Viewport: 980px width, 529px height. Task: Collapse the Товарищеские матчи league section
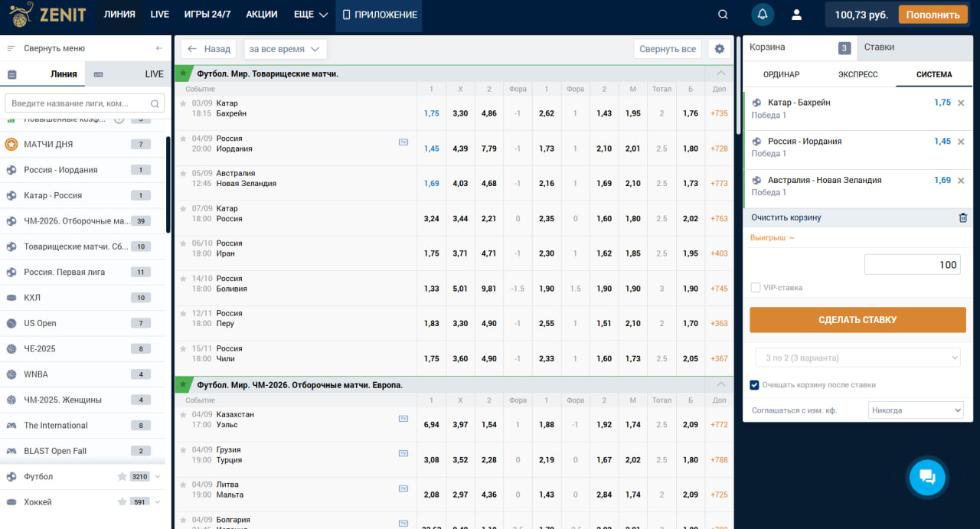[720, 73]
